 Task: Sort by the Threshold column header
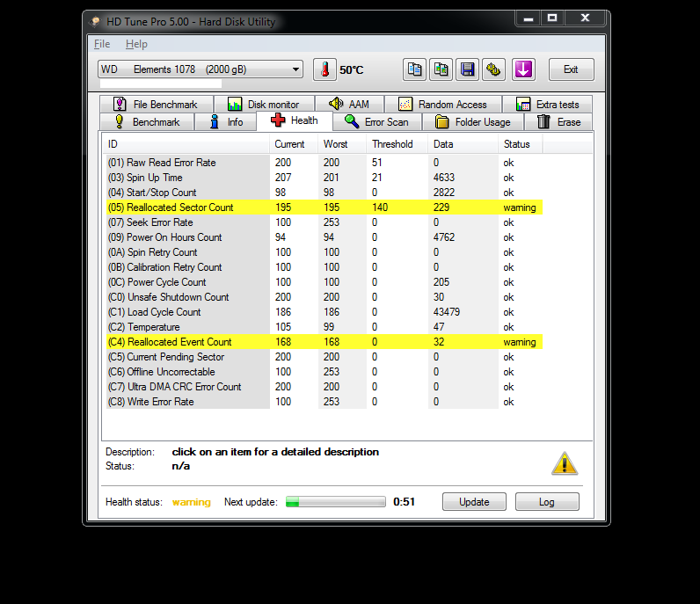397,144
